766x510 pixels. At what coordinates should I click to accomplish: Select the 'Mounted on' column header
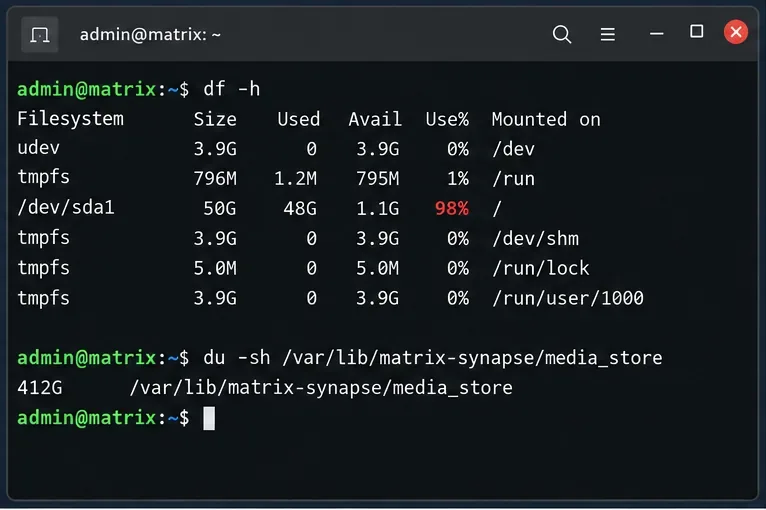[x=546, y=119]
